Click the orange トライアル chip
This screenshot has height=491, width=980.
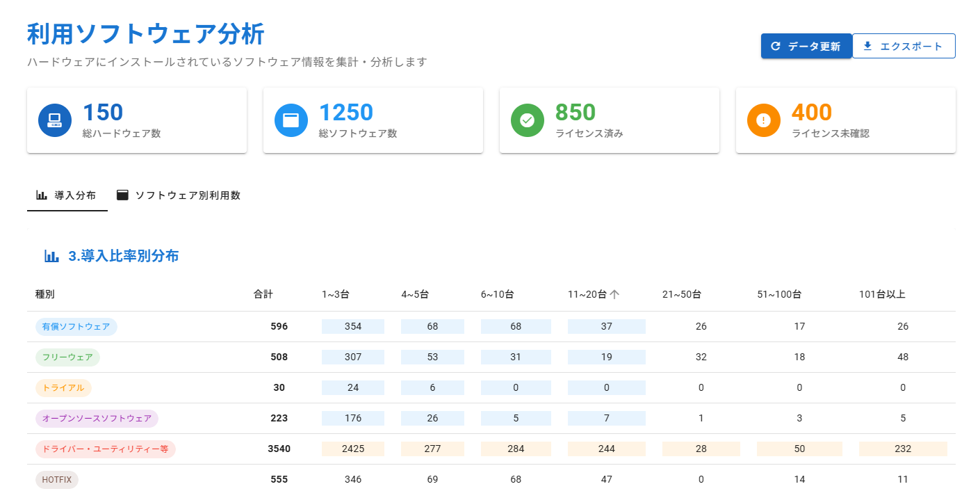click(x=63, y=388)
